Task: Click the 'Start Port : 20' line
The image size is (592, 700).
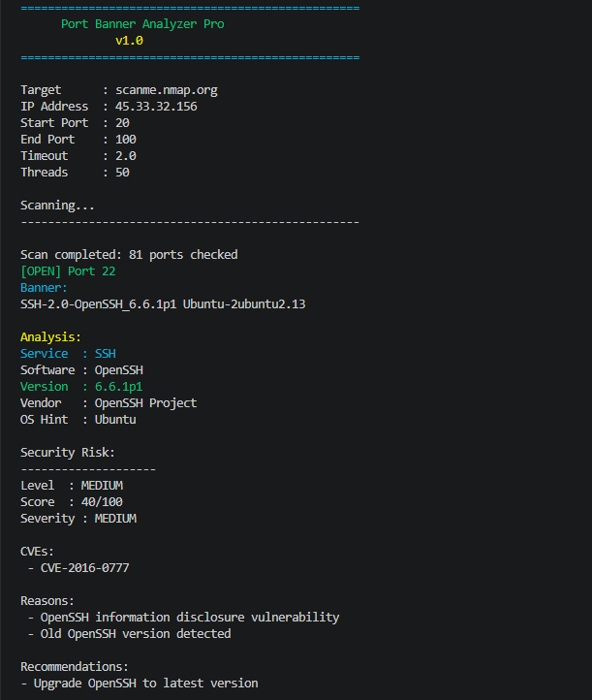Action: pyautogui.click(x=75, y=123)
